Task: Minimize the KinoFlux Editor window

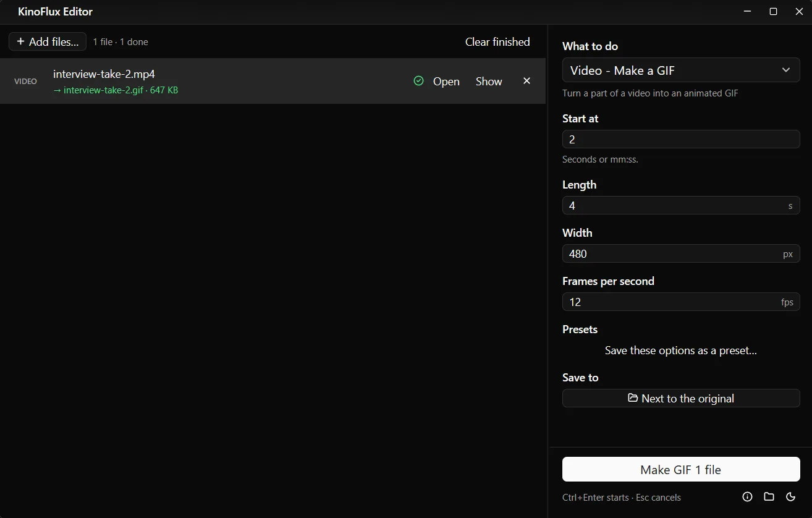Action: click(x=747, y=12)
